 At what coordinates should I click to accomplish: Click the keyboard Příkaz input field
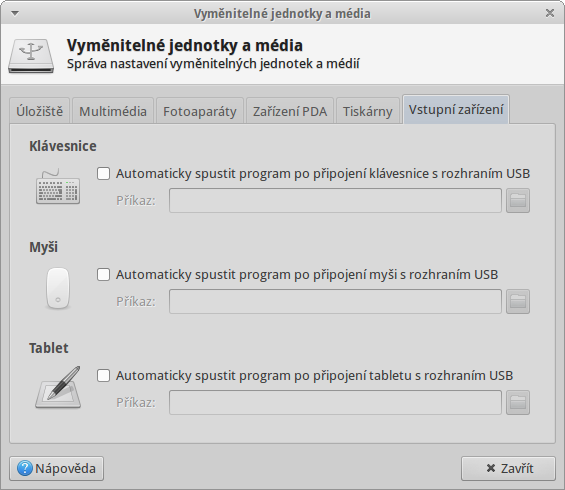(335, 200)
